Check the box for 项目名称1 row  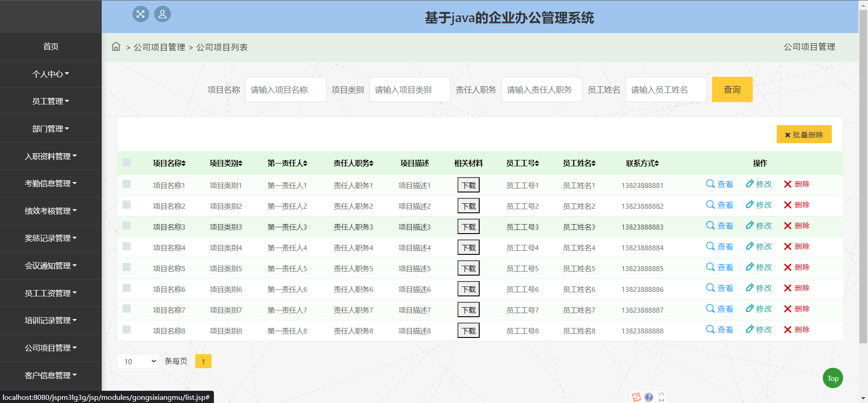pos(127,184)
